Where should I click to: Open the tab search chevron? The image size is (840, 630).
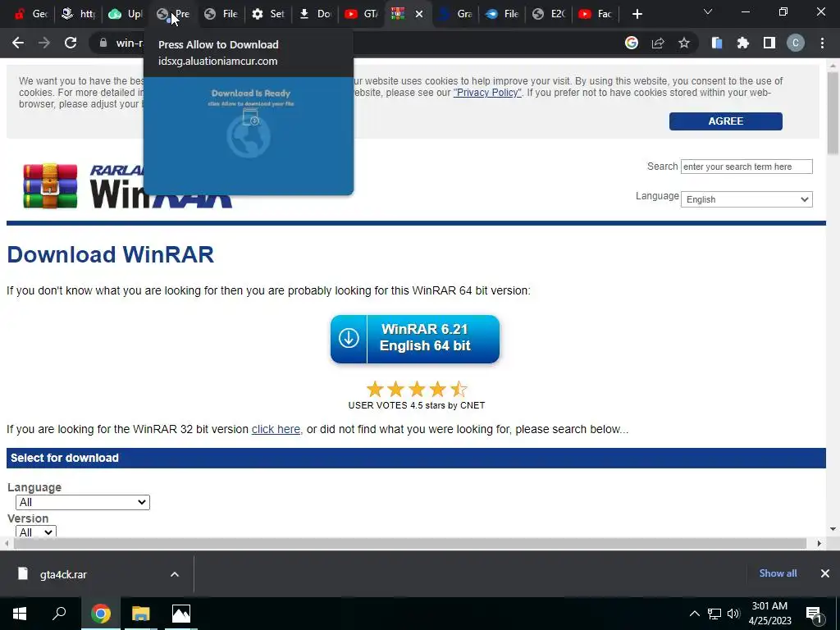click(x=708, y=11)
